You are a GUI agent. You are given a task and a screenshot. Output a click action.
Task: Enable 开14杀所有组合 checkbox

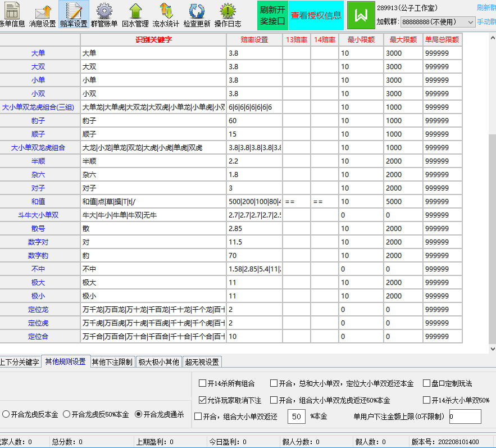(x=203, y=384)
